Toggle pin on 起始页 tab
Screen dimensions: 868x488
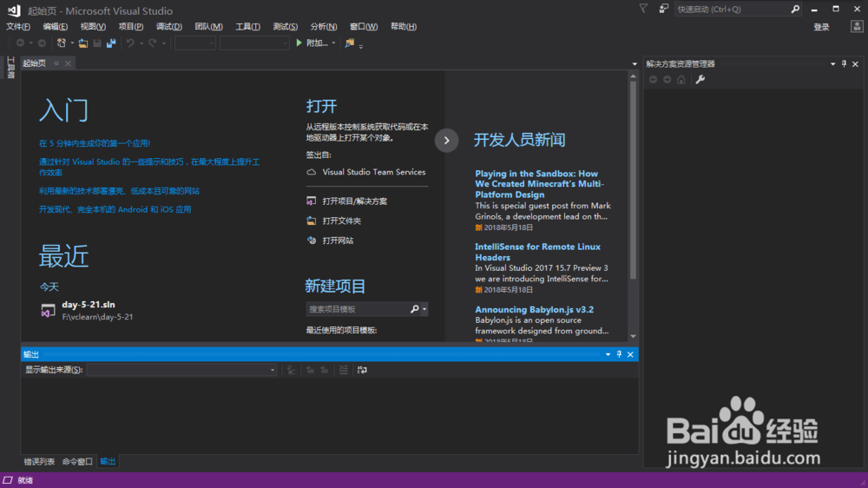(56, 63)
